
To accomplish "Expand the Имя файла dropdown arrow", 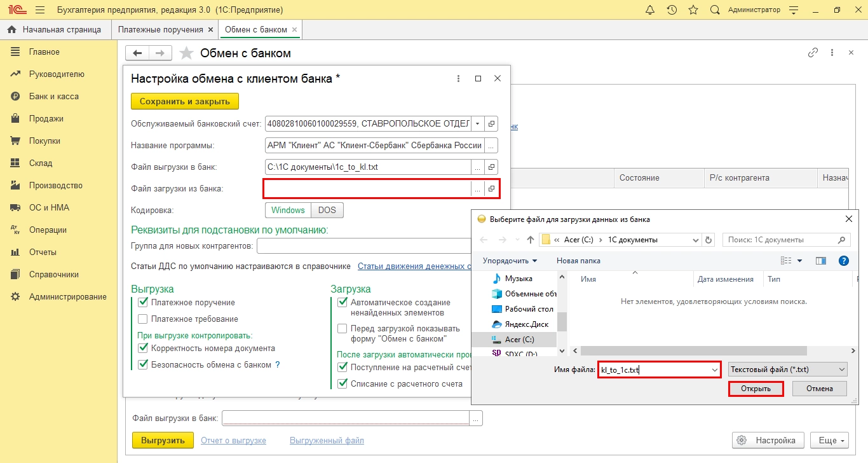I will [x=714, y=369].
